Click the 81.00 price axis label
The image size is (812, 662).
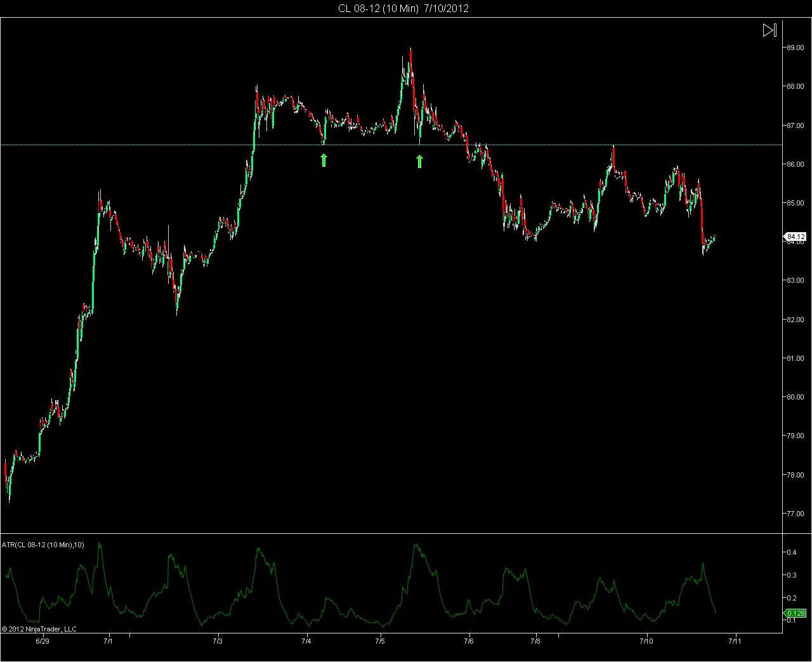[796, 358]
